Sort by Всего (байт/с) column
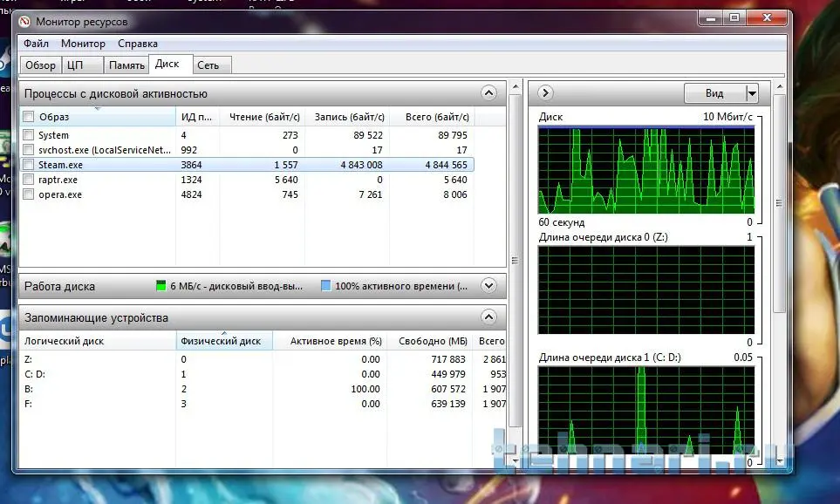This screenshot has height=504, width=840. tap(432, 116)
